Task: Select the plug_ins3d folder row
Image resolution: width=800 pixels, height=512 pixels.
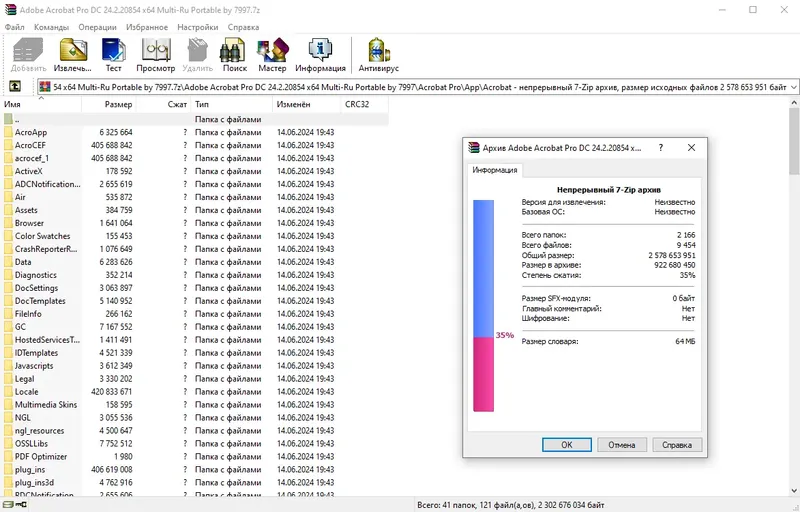Action: (x=194, y=482)
